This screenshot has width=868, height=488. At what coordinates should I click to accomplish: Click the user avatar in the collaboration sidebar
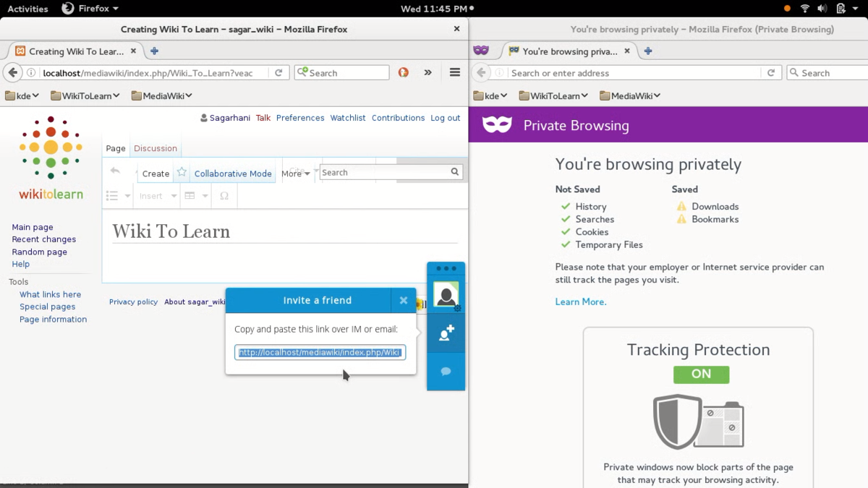446,295
